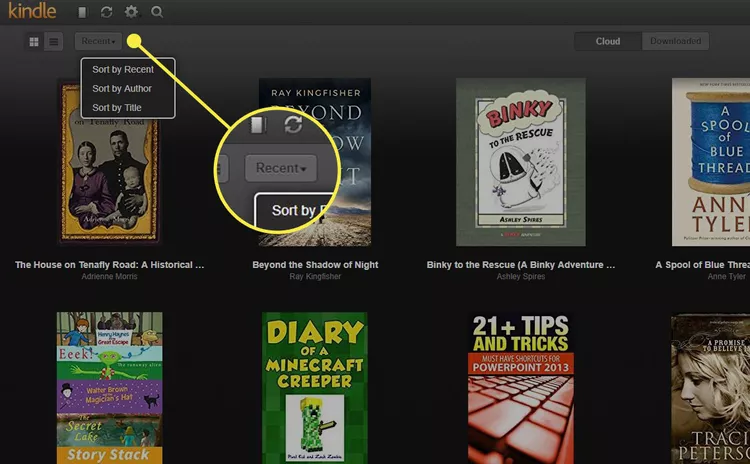Switch to list view
This screenshot has width=750, height=464.
coord(54,42)
